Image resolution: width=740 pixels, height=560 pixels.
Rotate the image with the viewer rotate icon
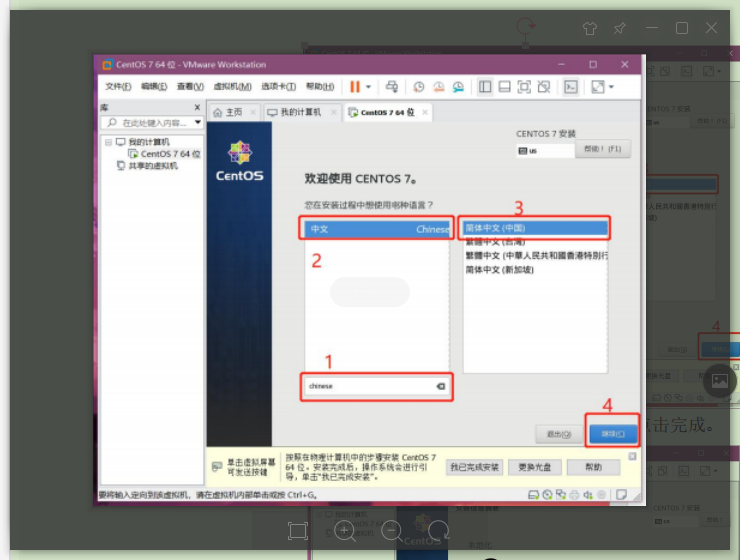(438, 530)
